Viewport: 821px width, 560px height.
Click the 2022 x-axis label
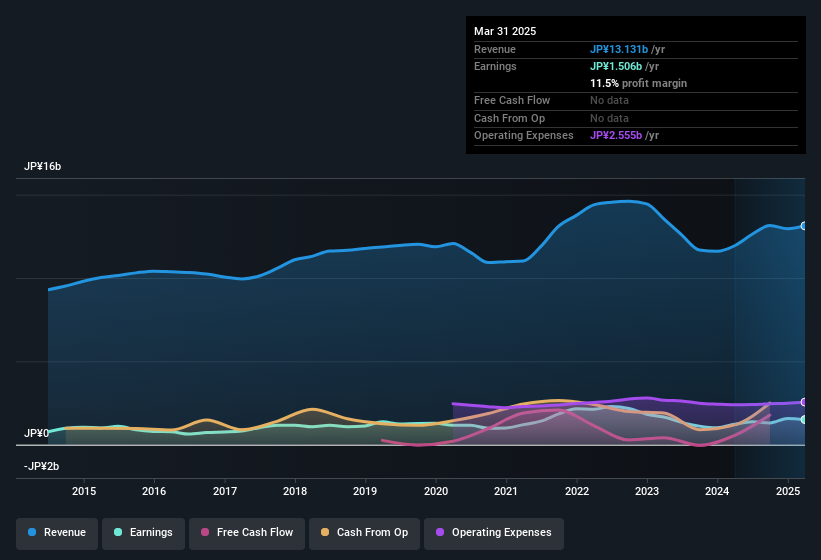pyautogui.click(x=576, y=491)
